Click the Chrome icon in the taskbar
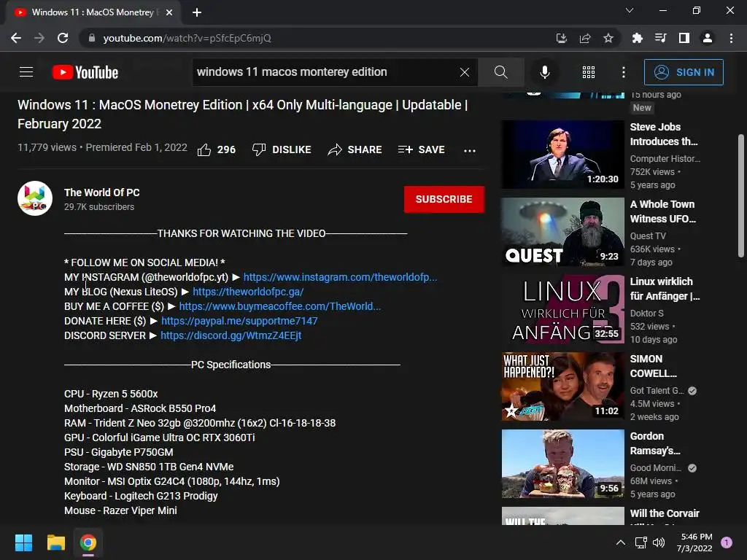747x560 pixels. click(x=88, y=542)
